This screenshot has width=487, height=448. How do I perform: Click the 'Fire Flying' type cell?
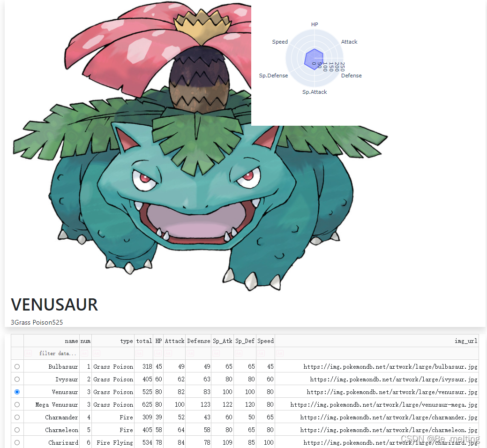coord(113,442)
